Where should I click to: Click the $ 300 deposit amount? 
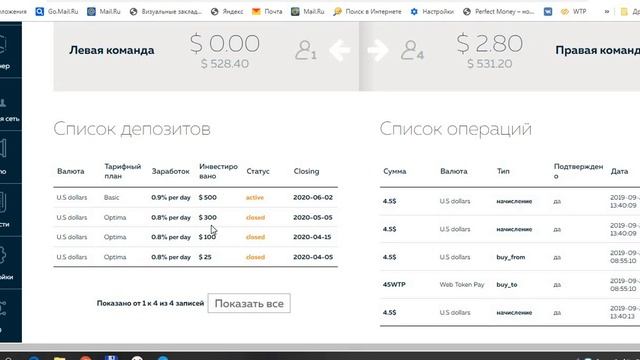208,218
